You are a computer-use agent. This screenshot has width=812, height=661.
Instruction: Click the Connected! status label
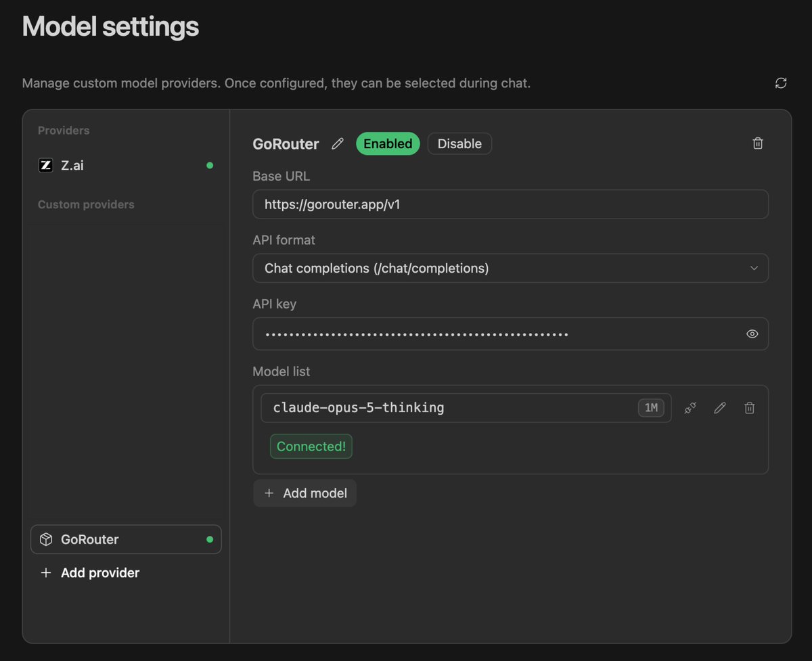(311, 447)
